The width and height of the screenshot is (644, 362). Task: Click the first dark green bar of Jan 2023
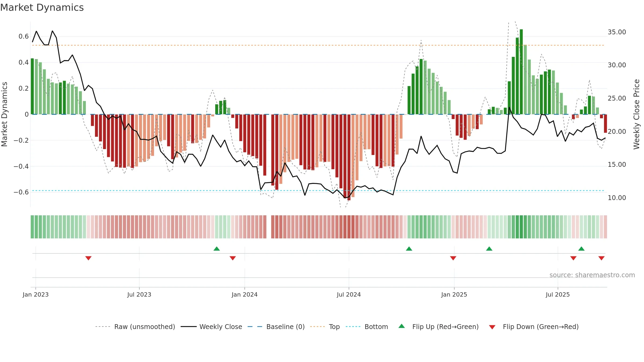point(32,86)
